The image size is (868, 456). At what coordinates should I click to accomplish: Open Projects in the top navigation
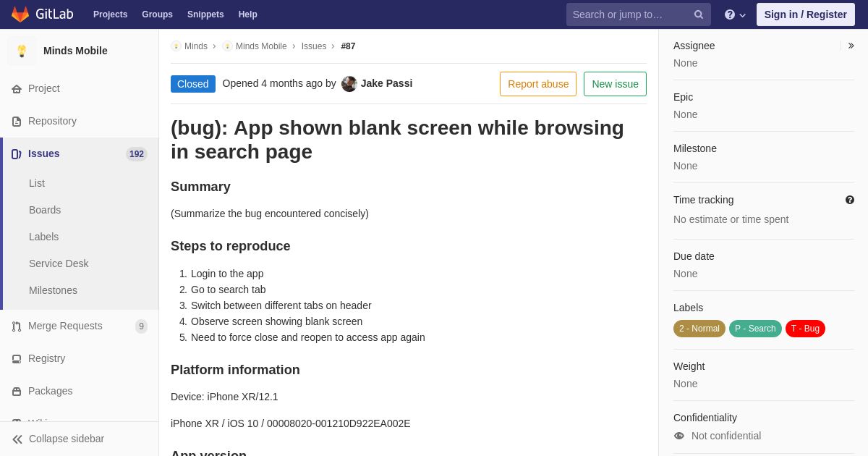pos(111,14)
